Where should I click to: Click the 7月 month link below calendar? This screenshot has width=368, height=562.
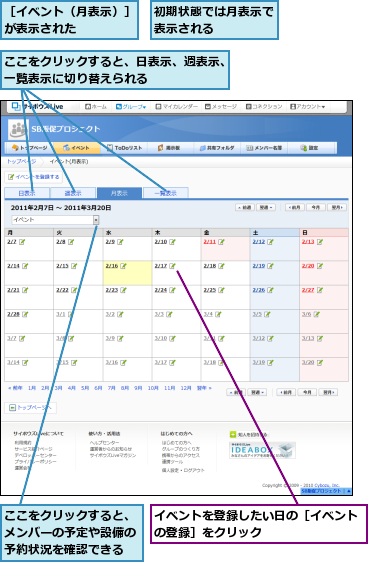coord(111,388)
